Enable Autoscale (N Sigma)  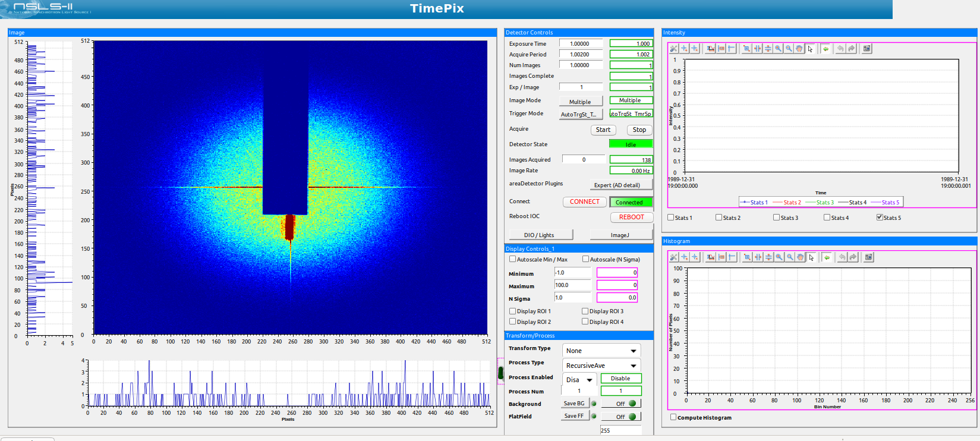[585, 259]
